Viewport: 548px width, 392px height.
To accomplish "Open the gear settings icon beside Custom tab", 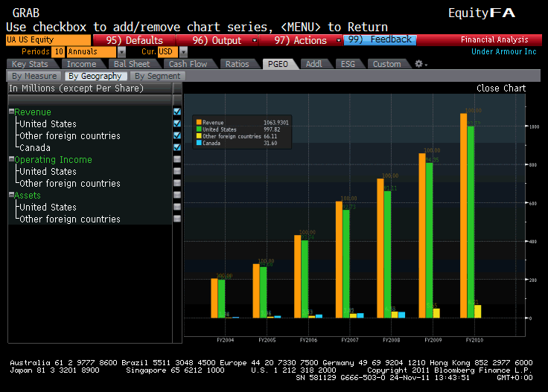I will 418,64.
